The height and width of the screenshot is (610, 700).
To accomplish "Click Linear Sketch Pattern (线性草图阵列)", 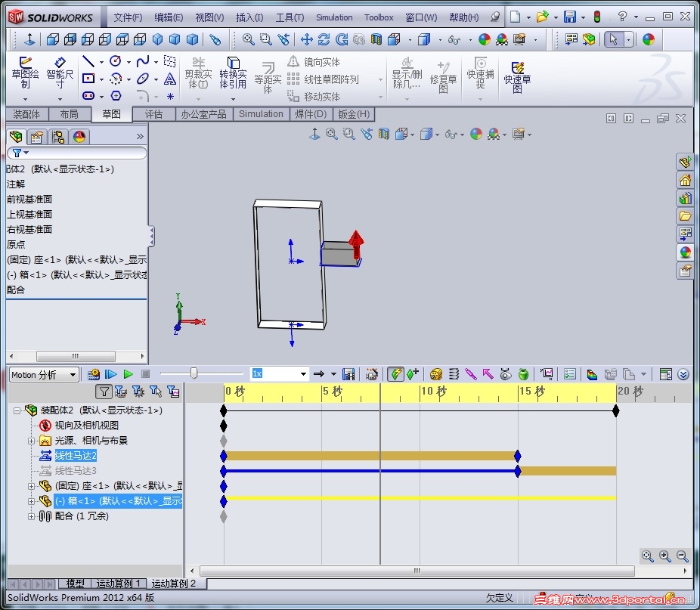I will point(323,79).
